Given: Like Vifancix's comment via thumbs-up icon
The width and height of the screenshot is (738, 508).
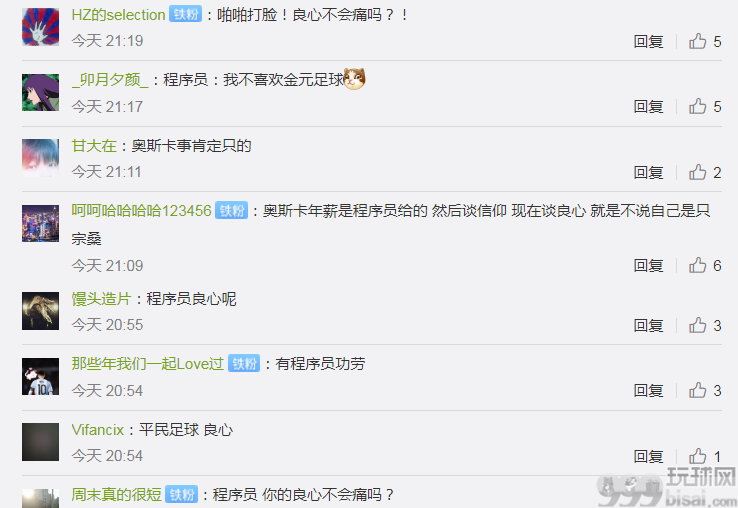Looking at the screenshot, I should pos(698,456).
